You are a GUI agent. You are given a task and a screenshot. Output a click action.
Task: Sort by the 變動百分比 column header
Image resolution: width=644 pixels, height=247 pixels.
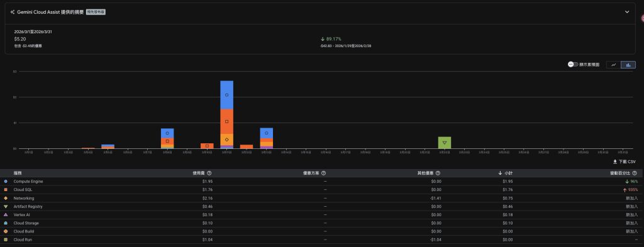[x=620, y=173]
